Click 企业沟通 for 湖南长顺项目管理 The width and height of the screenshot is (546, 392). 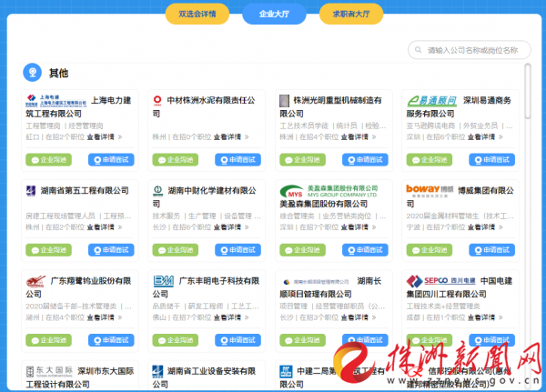tap(303, 340)
